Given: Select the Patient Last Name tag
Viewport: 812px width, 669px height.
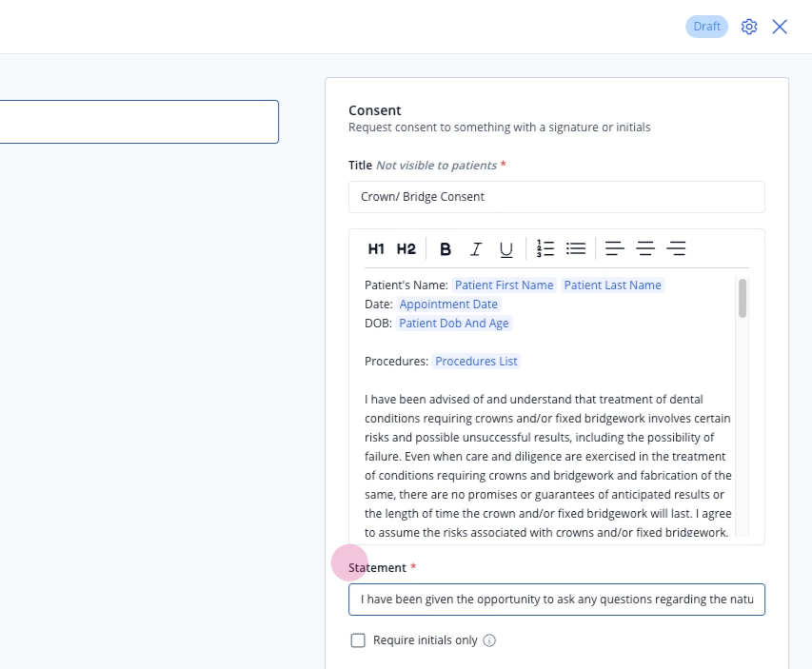Looking at the screenshot, I should [x=613, y=285].
